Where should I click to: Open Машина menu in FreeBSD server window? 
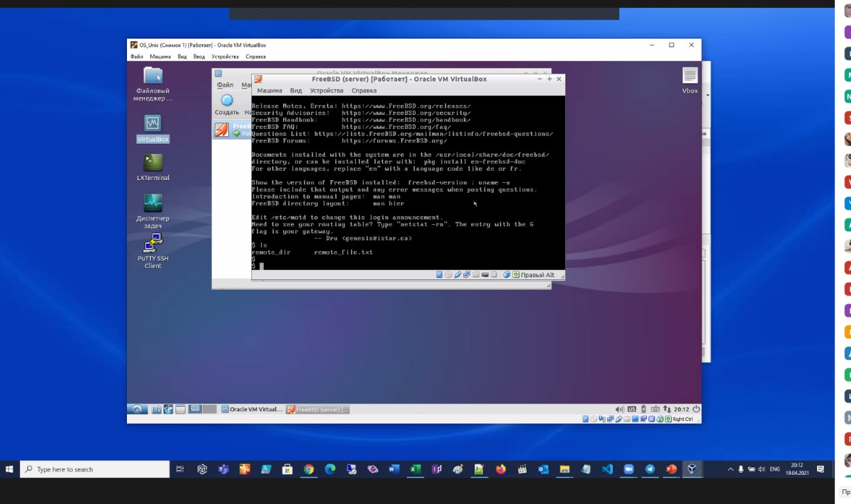pos(269,90)
